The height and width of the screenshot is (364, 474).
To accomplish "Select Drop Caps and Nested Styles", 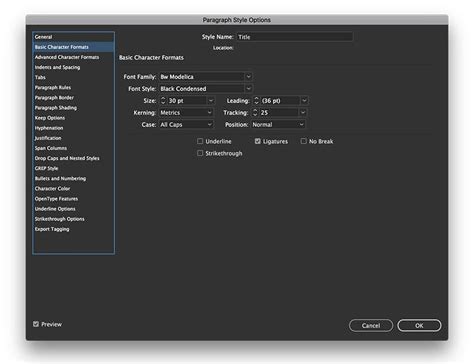I will (x=73, y=158).
